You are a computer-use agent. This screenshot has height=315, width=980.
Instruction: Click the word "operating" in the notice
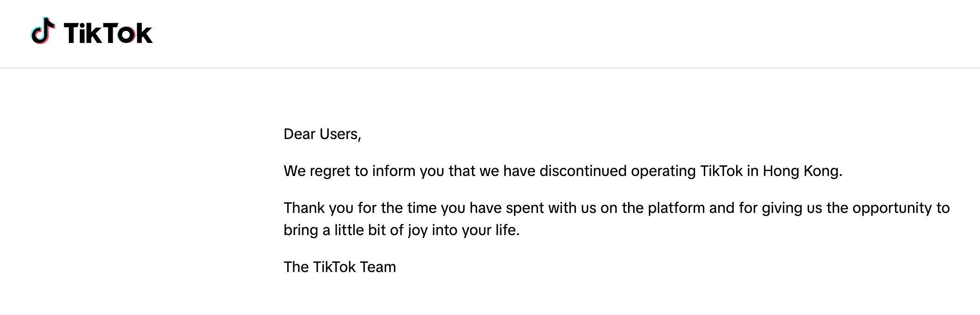pyautogui.click(x=663, y=171)
